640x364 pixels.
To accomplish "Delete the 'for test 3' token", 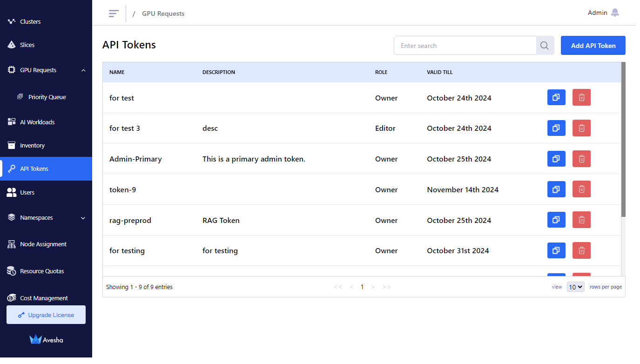I will tap(581, 128).
